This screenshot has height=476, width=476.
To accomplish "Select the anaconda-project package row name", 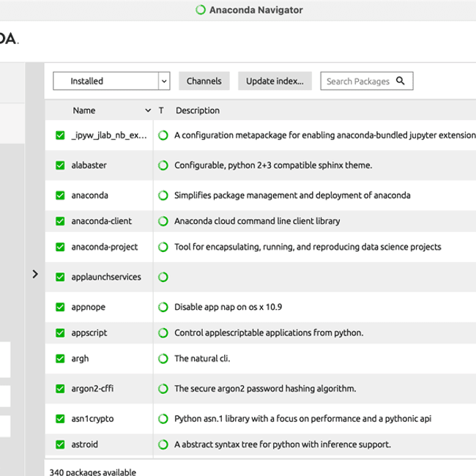I will pos(104,247).
